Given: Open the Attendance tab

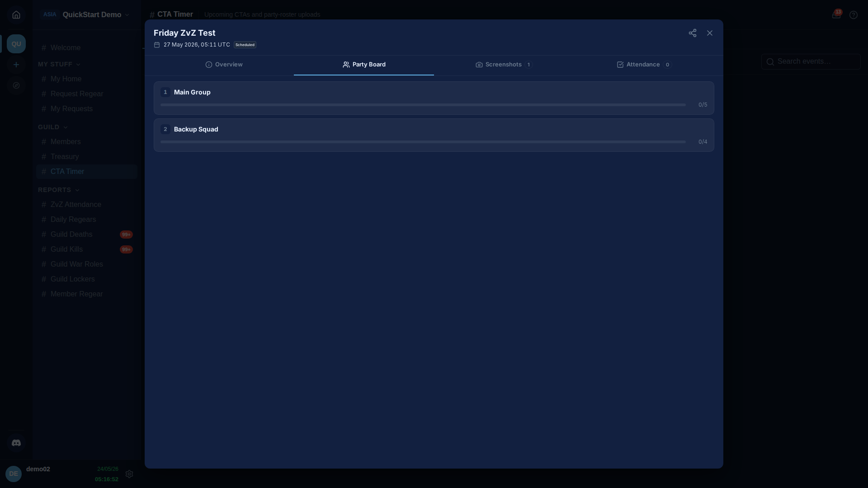Looking at the screenshot, I should click(644, 65).
